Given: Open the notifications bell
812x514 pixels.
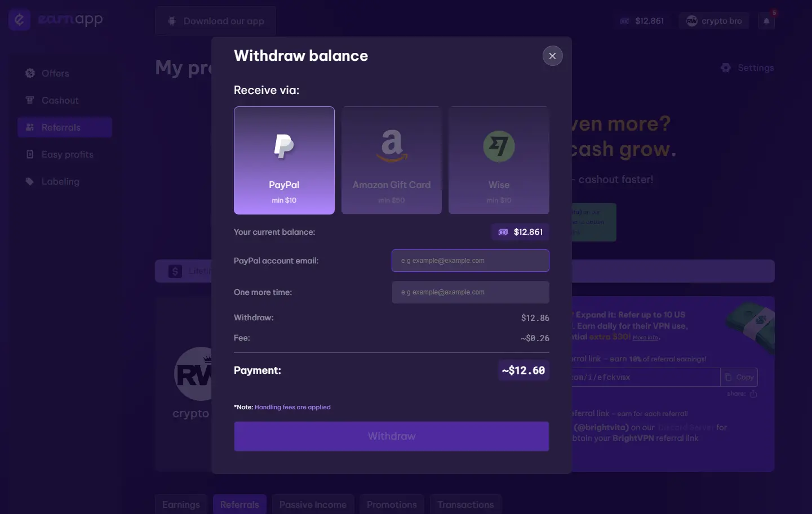Looking at the screenshot, I should coord(766,21).
